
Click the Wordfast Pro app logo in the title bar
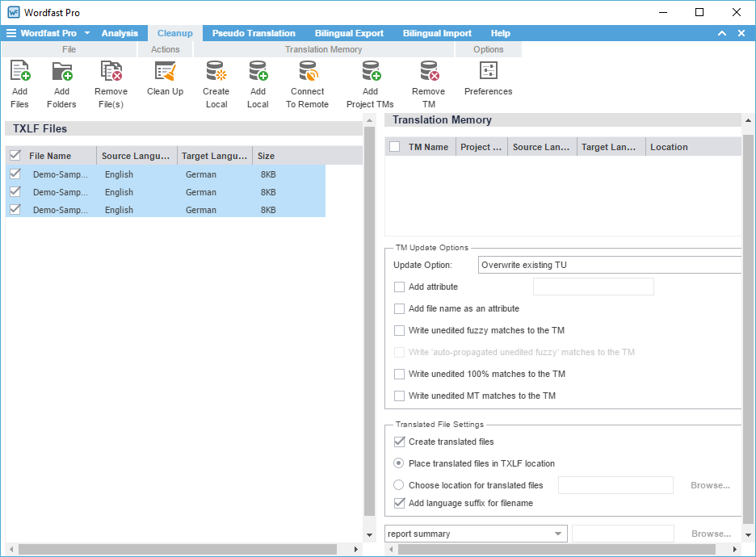coord(14,13)
